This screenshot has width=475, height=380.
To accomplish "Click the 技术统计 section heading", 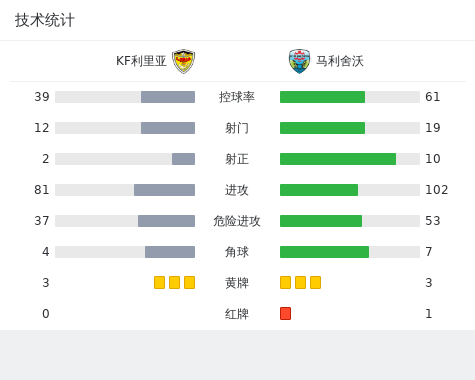I will tap(45, 20).
